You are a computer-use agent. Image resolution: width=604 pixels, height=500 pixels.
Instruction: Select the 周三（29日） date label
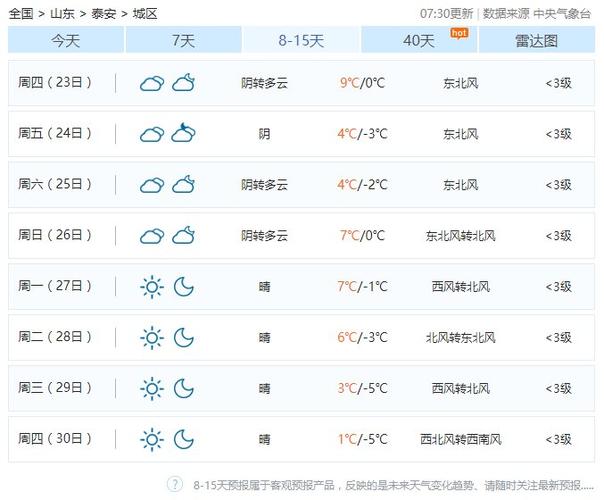(55, 387)
